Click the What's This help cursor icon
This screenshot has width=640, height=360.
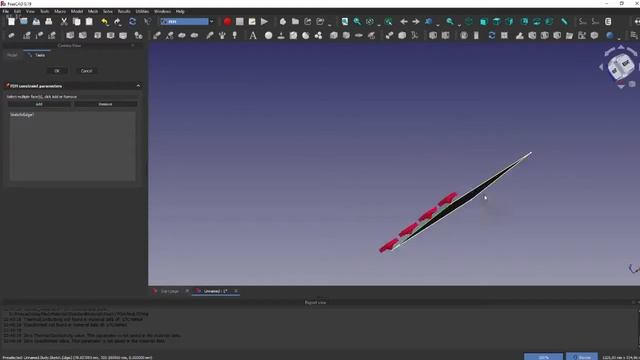[x=148, y=22]
